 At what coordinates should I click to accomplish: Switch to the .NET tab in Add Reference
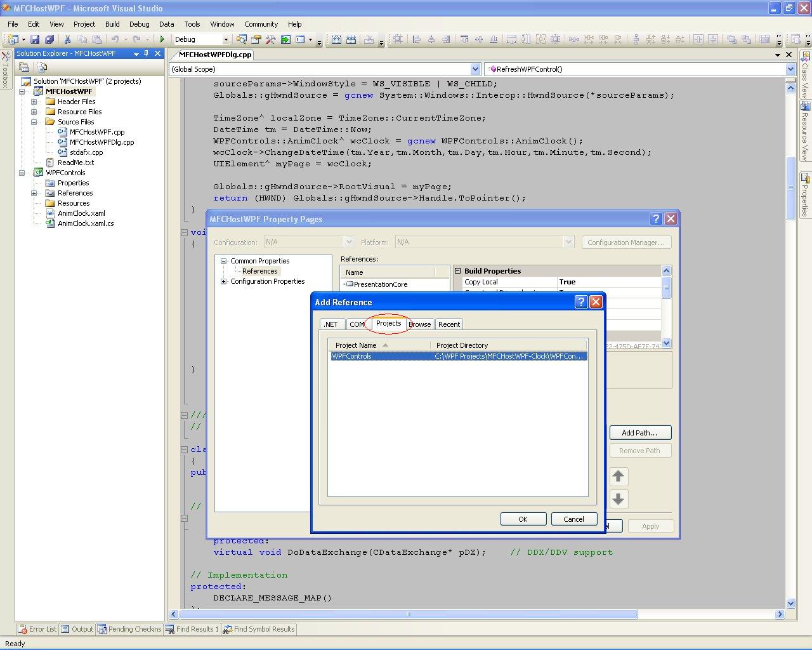coord(331,324)
